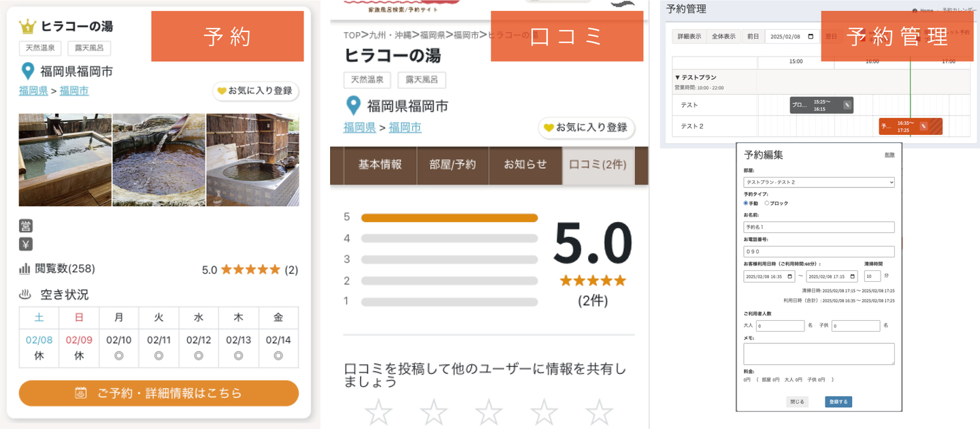Click the heart icon on お気に入り登録
The width and height of the screenshot is (980, 429).
coord(222,91)
